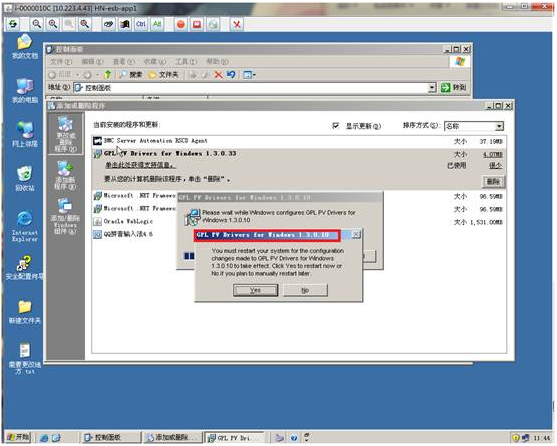Viewport: 557px width, 446px height.
Task: Click the 删除 remove button
Action: (x=493, y=181)
